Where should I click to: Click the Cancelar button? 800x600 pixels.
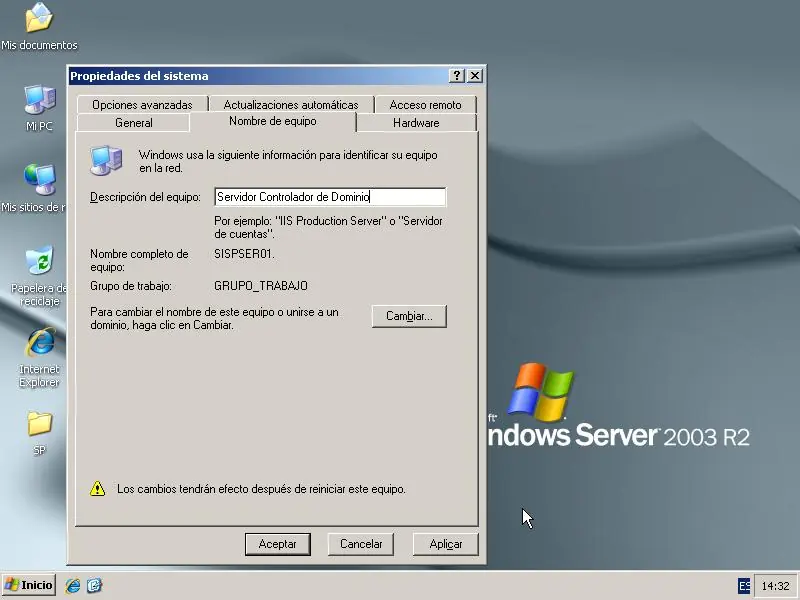361,544
